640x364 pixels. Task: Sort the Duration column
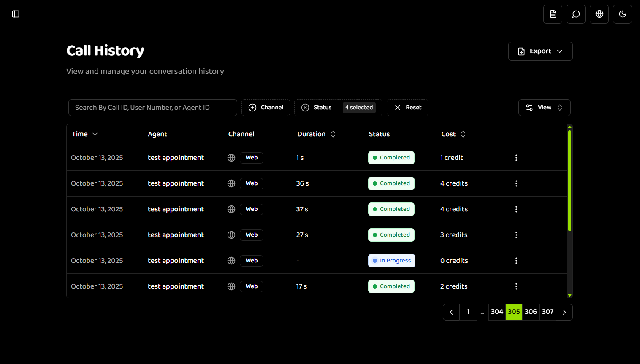[333, 134]
